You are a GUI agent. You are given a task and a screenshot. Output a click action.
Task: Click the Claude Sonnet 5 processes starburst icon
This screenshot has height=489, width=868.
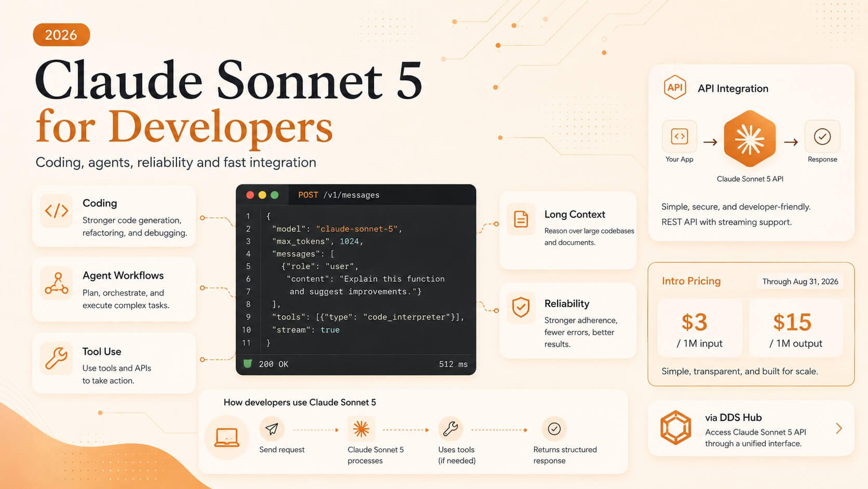(x=361, y=429)
